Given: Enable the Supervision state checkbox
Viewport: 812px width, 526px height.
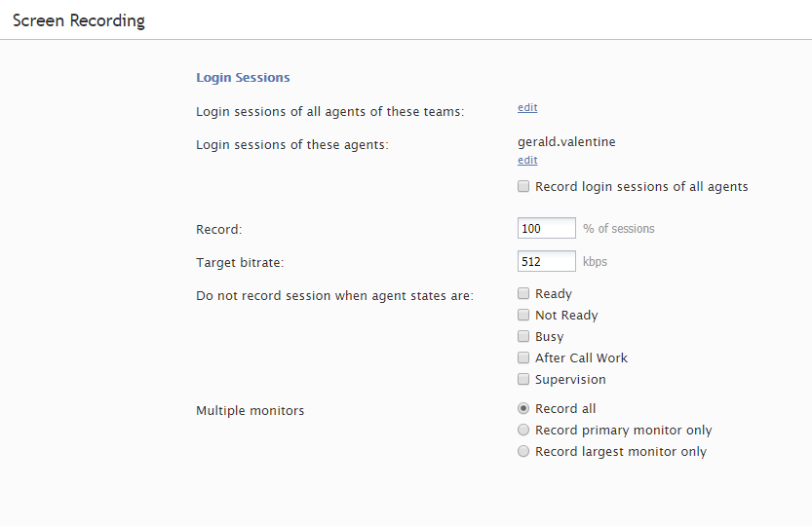Looking at the screenshot, I should (523, 379).
